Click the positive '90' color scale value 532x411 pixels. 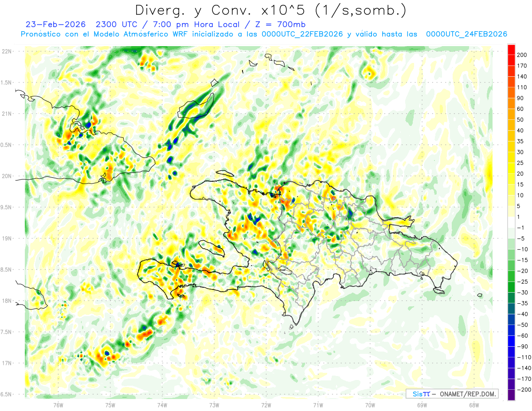coord(520,98)
